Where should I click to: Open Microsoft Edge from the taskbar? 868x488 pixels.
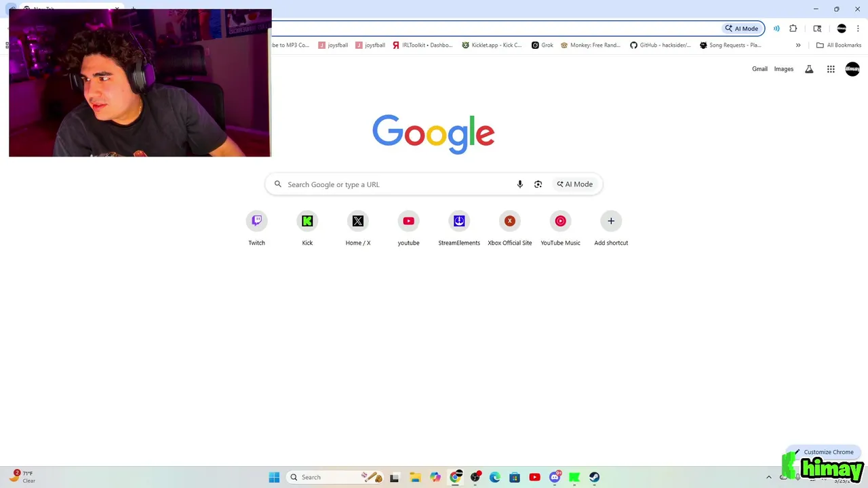(495, 477)
